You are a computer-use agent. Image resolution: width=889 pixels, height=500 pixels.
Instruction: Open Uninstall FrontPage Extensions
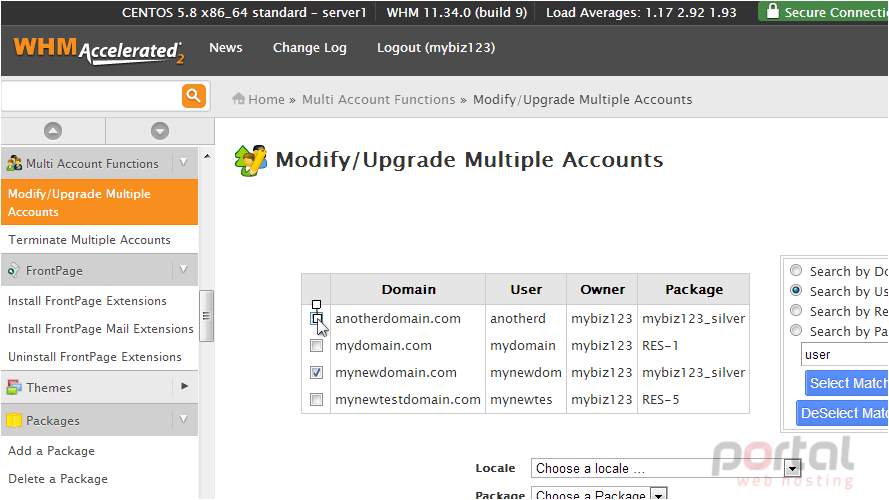(95, 357)
